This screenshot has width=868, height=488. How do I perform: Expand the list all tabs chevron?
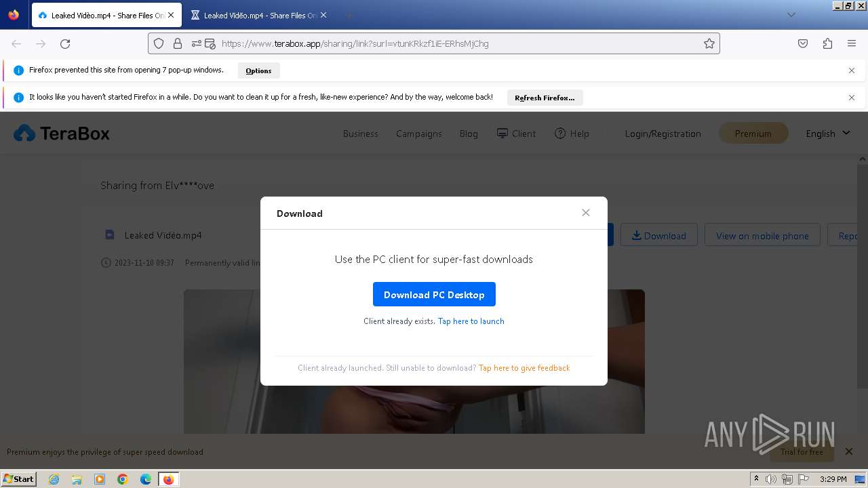(x=791, y=15)
